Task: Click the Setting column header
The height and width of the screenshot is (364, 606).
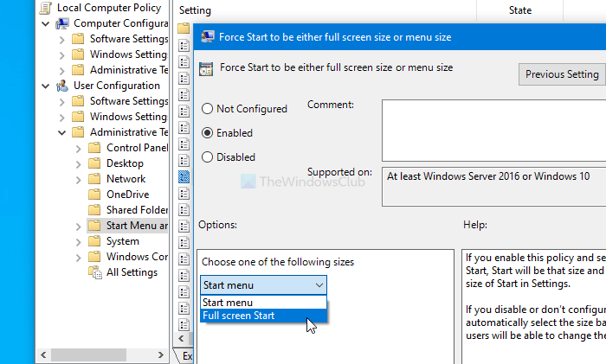Action: [x=195, y=10]
